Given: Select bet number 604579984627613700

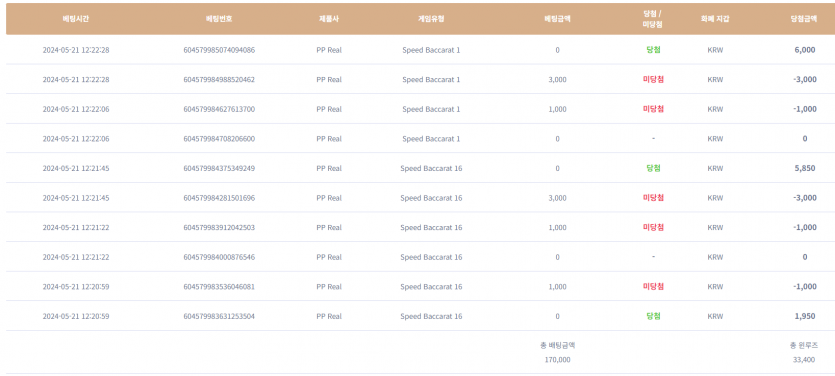Looking at the screenshot, I should point(219,109).
